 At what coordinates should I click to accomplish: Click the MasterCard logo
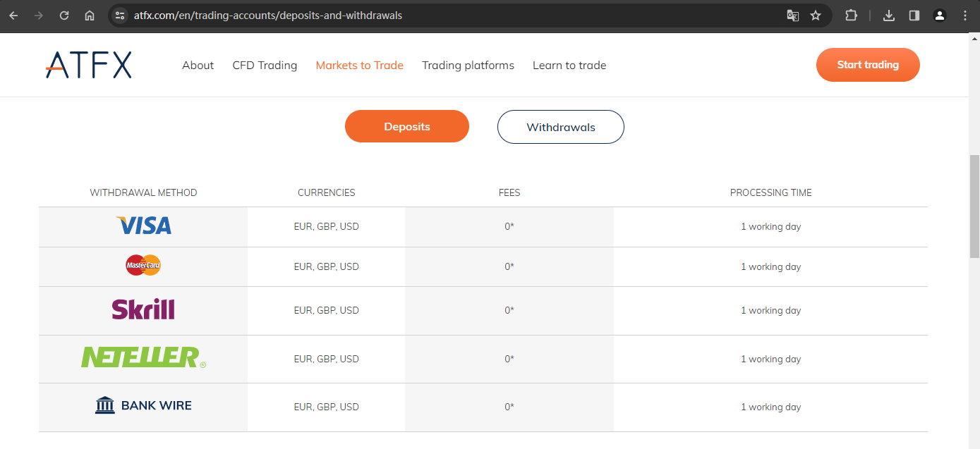[x=143, y=265]
